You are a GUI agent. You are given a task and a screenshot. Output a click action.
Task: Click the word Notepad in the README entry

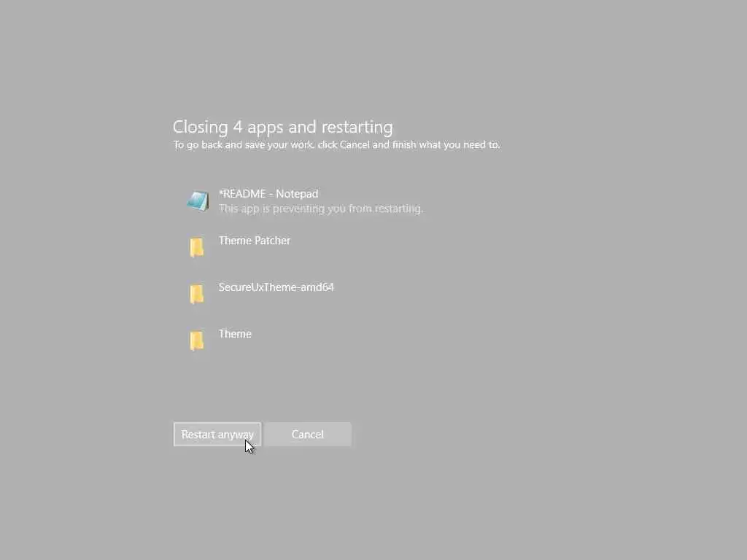click(x=297, y=194)
